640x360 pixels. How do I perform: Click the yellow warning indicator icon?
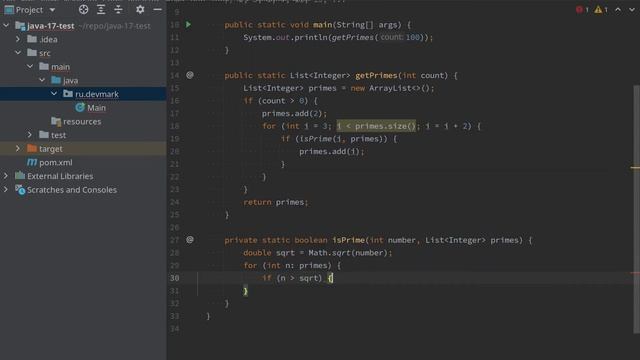598,9
